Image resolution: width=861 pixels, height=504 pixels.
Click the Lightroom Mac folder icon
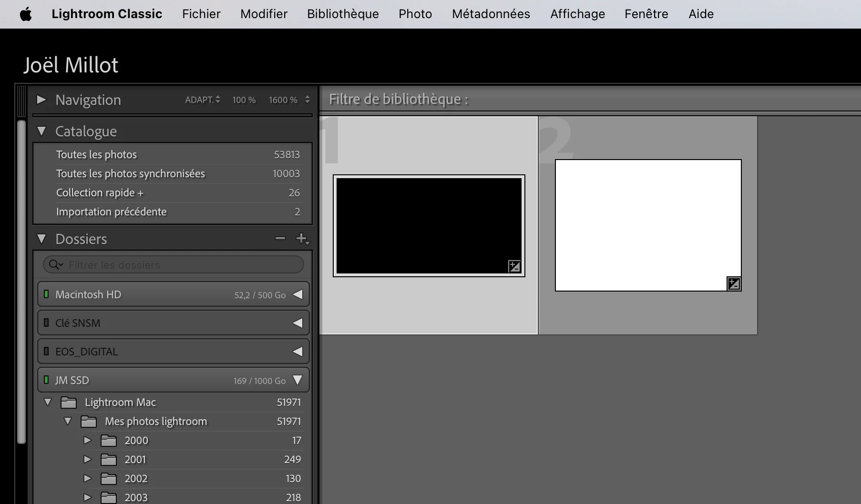point(69,403)
